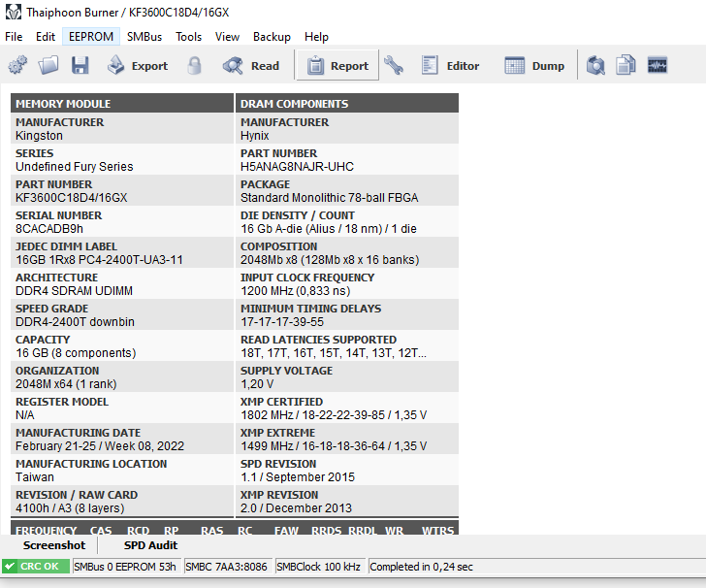706x588 pixels.
Task: Select XMP revision 2.0 / December 2013
Action: (296, 508)
